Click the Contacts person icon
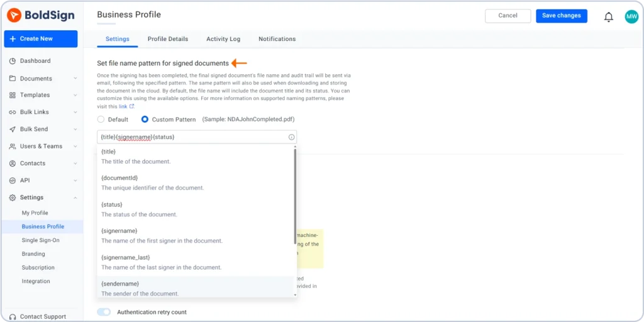This screenshot has height=322, width=644. coord(13,164)
